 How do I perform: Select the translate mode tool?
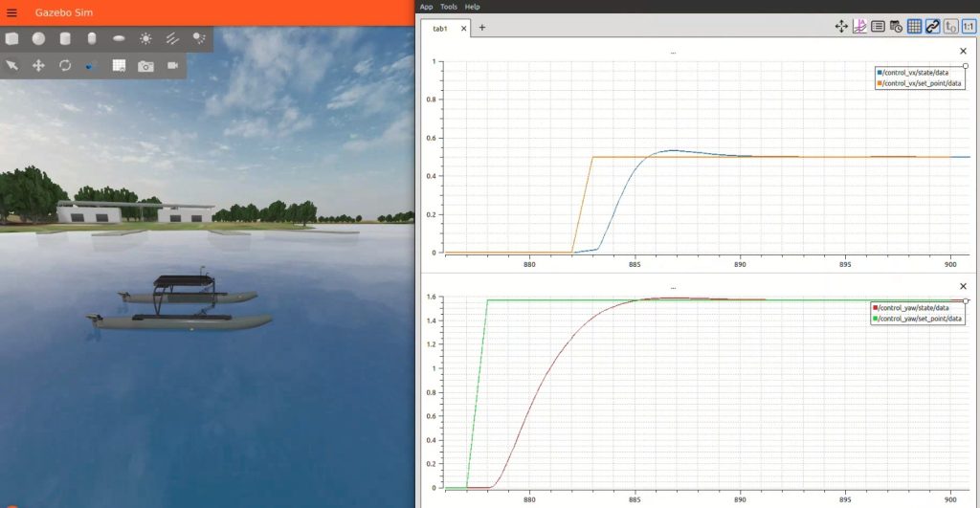tap(39, 66)
